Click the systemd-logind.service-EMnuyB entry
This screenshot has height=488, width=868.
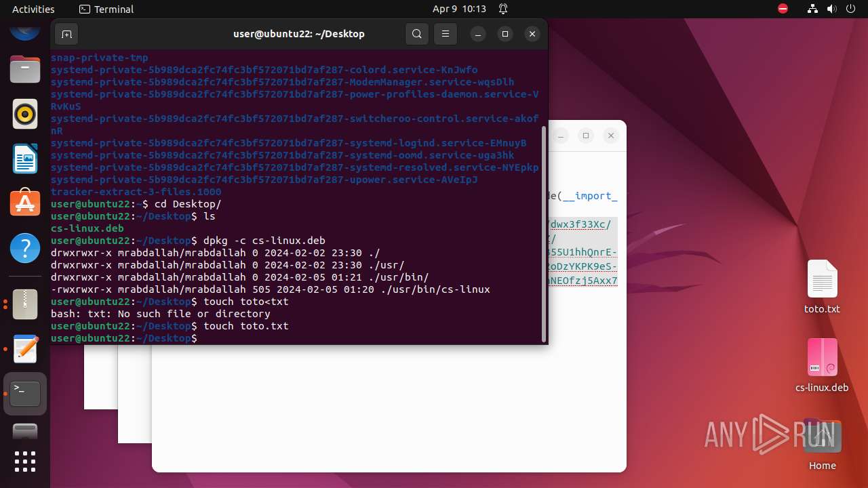289,143
